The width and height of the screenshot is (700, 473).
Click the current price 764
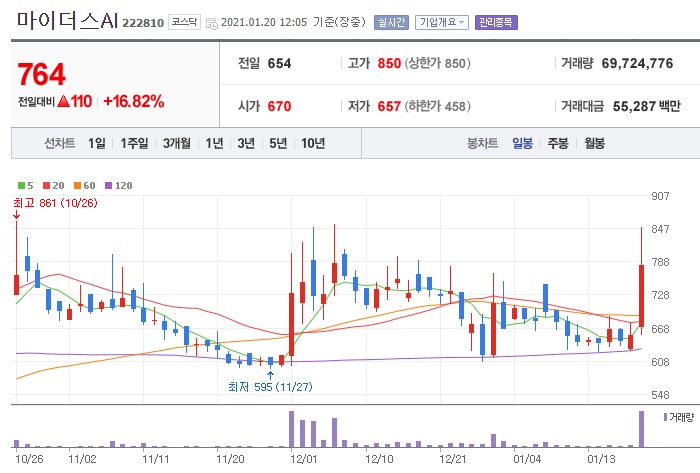coord(42,74)
